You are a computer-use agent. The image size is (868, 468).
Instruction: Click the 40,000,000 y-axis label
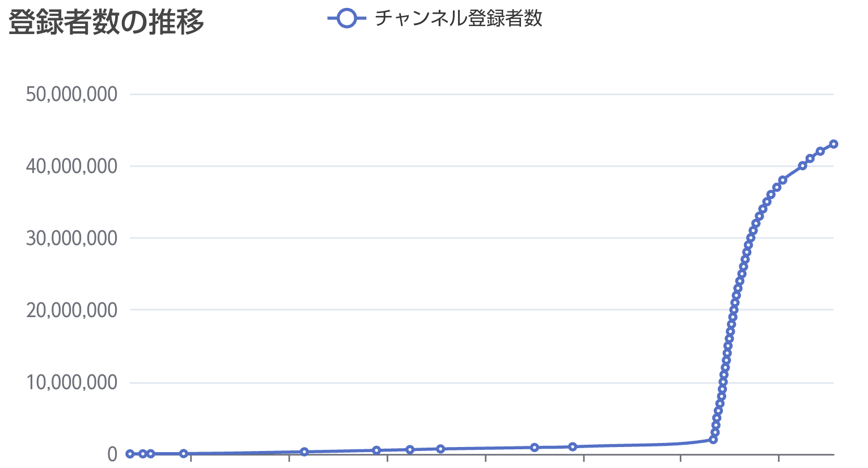[71, 166]
